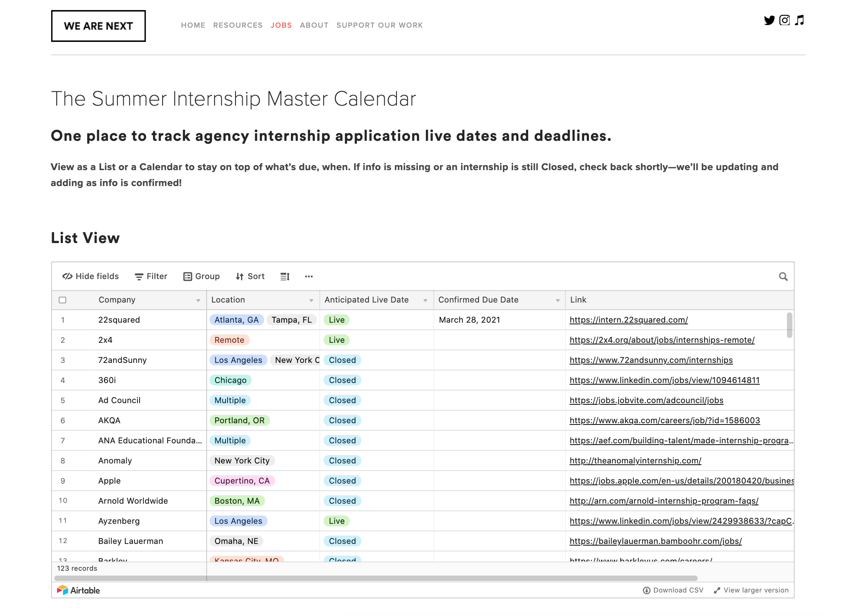This screenshot has width=850, height=616.
Task: Open the baileylauerman bamboohr link
Action: pos(656,541)
